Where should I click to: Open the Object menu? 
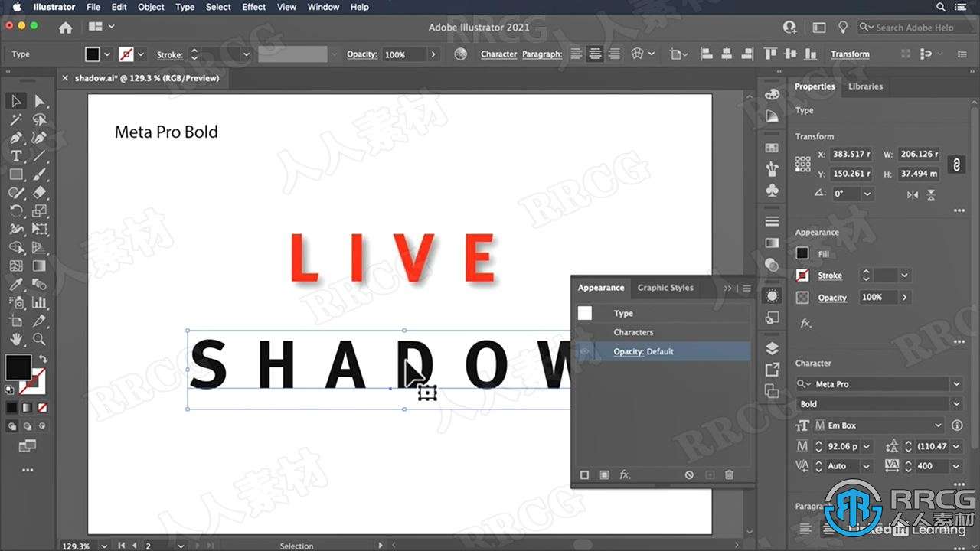(151, 7)
